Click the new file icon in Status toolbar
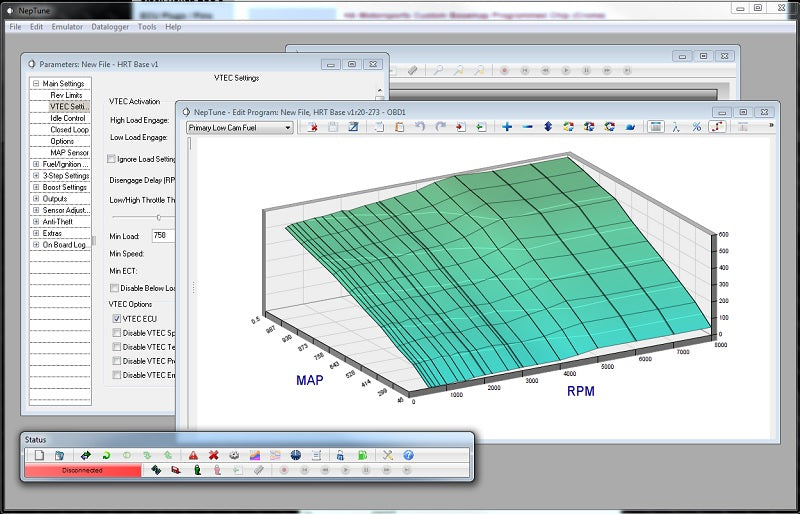The width and height of the screenshot is (800, 514). click(39, 455)
